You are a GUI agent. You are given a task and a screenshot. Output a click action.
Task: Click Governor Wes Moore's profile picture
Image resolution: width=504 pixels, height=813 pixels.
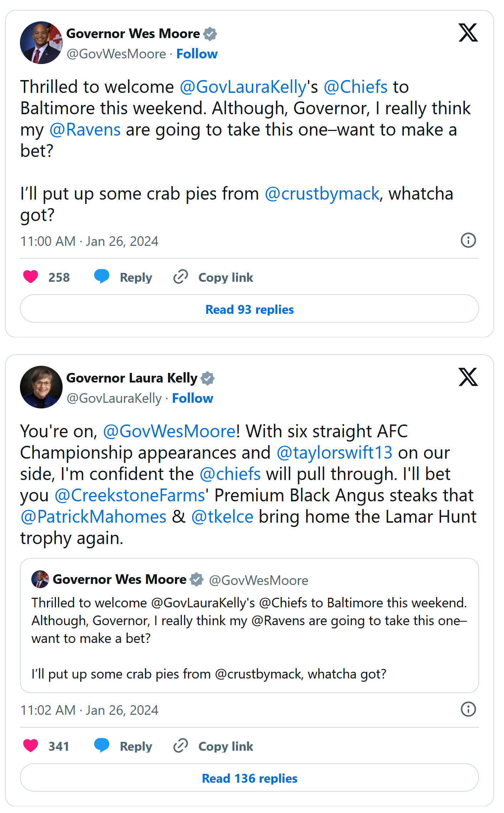pyautogui.click(x=41, y=43)
